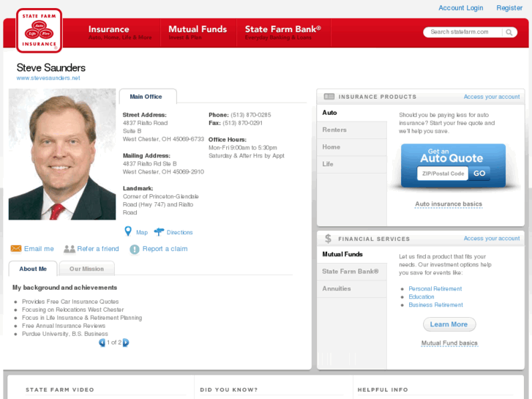The image size is (532, 399).
Task: Click the Refer a friend link
Action: click(x=98, y=249)
